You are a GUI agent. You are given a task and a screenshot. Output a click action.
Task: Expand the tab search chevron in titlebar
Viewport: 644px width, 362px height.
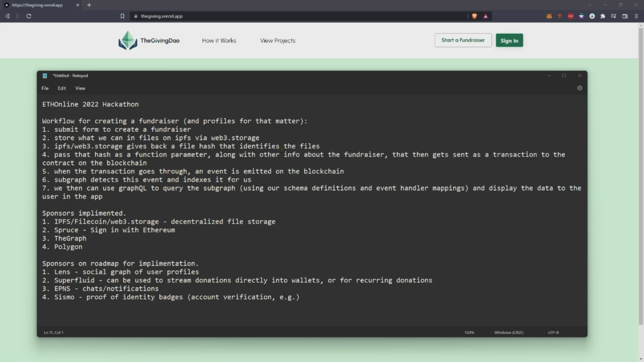(590, 5)
